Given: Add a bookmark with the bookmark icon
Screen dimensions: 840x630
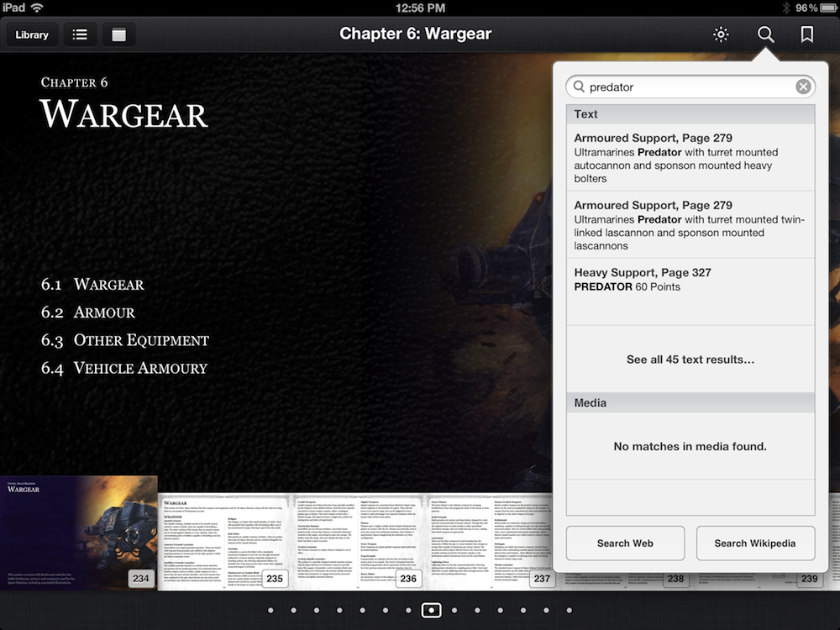Looking at the screenshot, I should point(806,34).
